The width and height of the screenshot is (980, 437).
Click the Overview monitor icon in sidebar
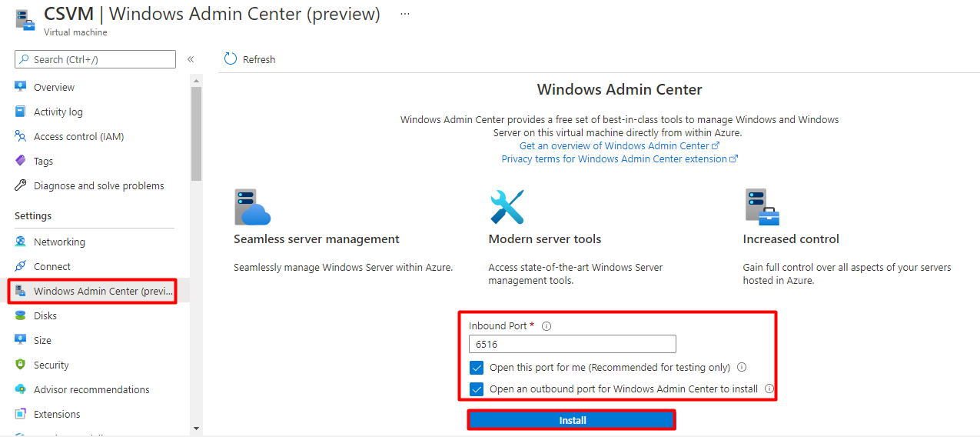(x=21, y=87)
